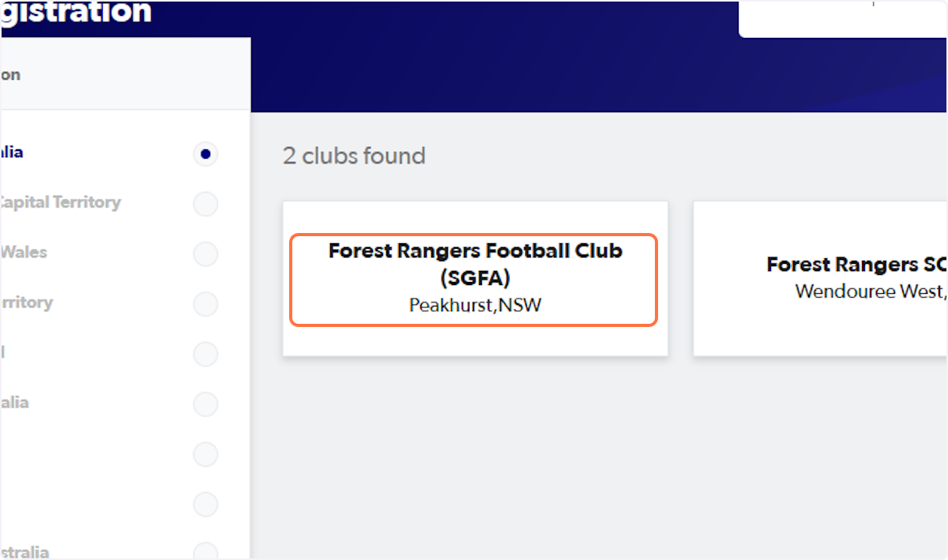Choose the New South Wales state filter
The image size is (948, 560).
tap(205, 254)
